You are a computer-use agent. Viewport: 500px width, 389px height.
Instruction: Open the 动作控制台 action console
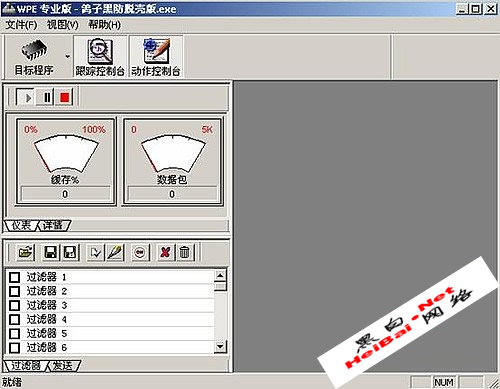pos(156,57)
